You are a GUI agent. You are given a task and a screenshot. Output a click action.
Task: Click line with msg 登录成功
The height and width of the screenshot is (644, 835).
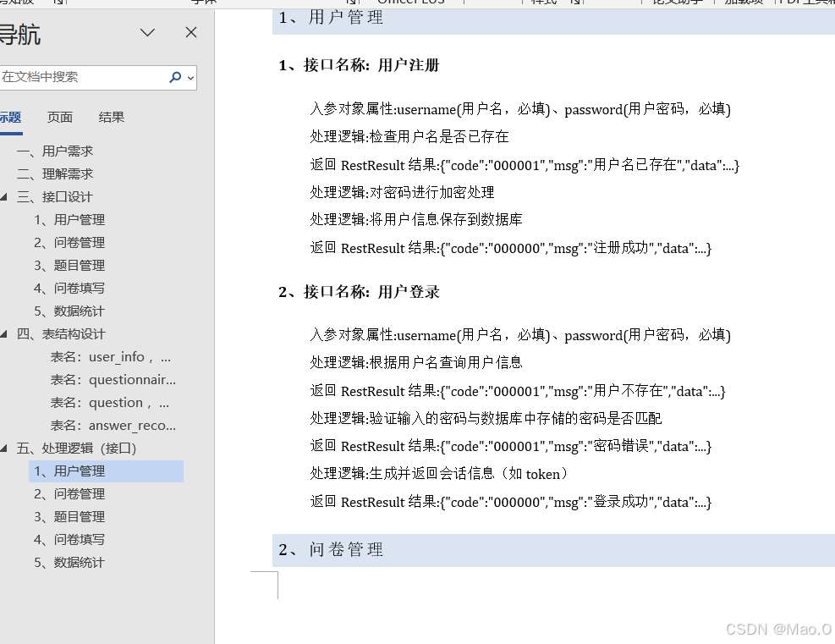click(511, 501)
